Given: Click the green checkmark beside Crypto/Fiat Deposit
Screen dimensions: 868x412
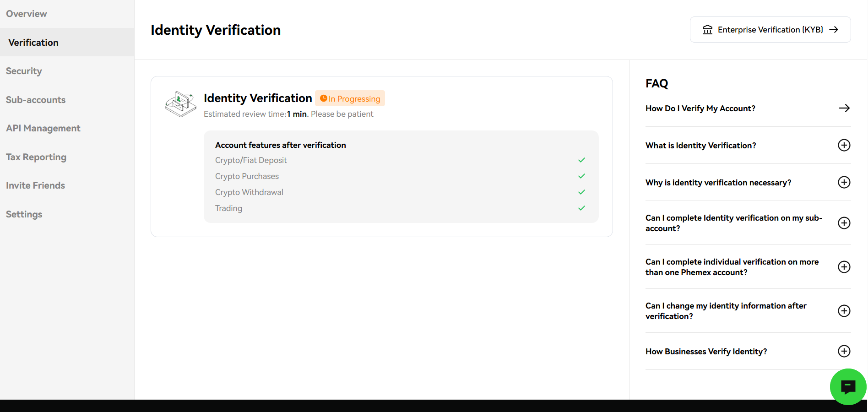Looking at the screenshot, I should pyautogui.click(x=581, y=160).
